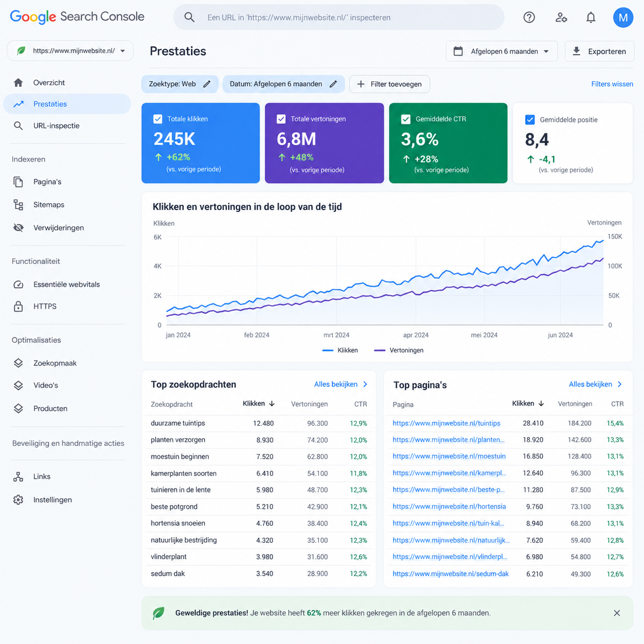Toggle Vertoningen series in chart legend
The image size is (644, 644).
point(399,350)
